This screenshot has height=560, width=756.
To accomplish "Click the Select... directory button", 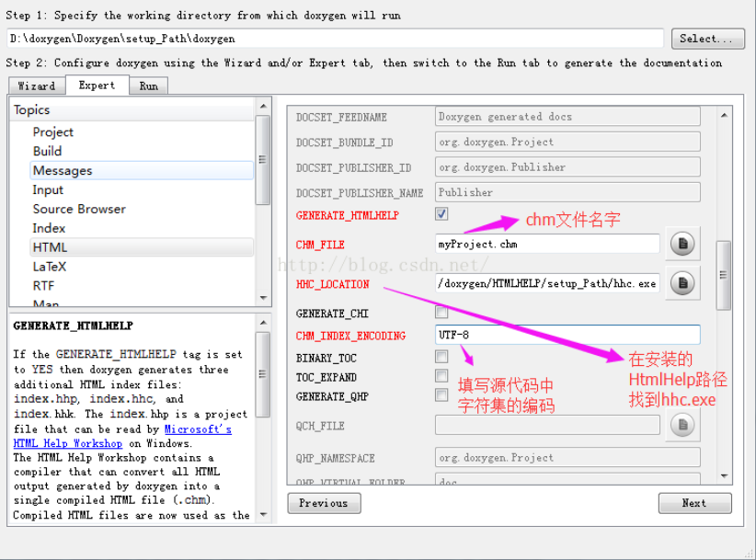I will pos(708,39).
